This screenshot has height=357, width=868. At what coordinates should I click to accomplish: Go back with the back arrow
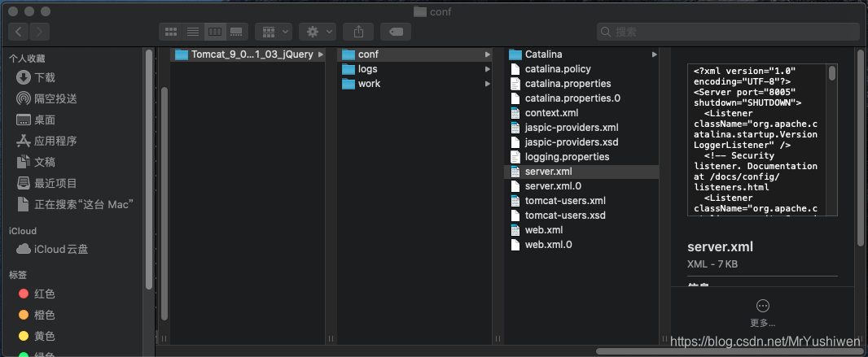tap(19, 32)
